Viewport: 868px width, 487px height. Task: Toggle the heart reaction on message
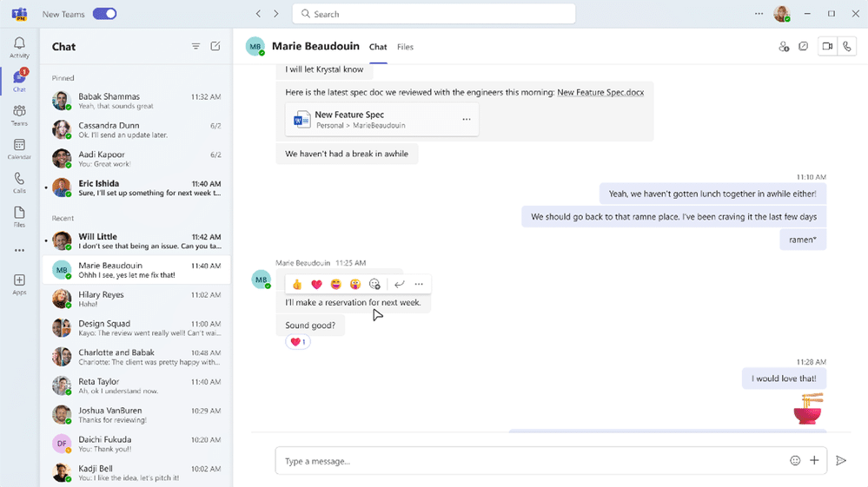tap(297, 342)
